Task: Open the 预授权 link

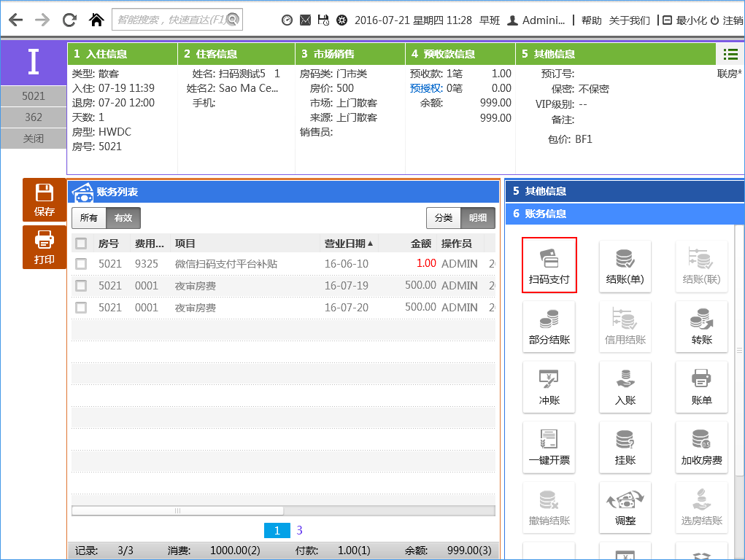Action: 426,88
